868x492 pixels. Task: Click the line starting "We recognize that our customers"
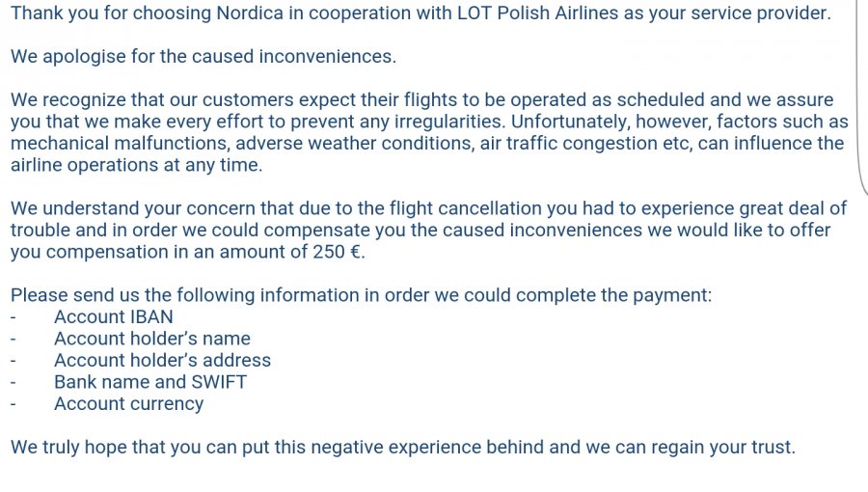click(421, 100)
